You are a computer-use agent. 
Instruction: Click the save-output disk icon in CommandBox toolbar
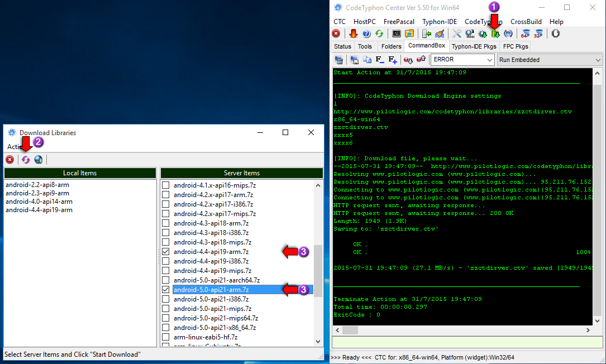(x=354, y=60)
